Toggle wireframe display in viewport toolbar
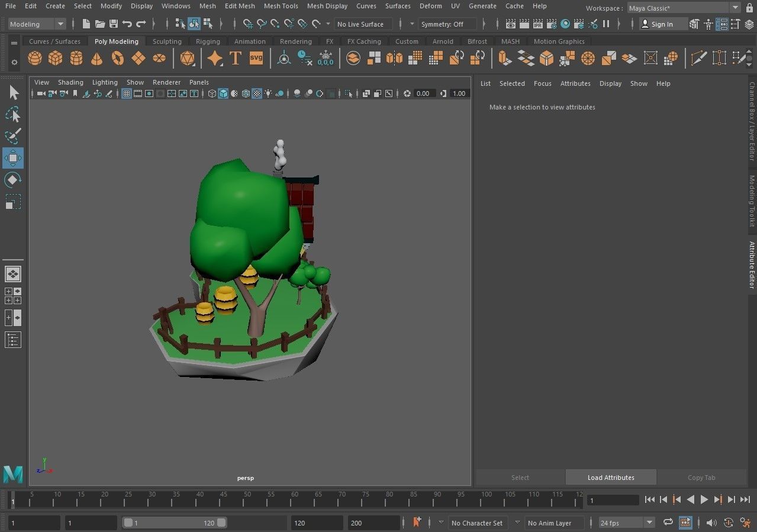 212,93
